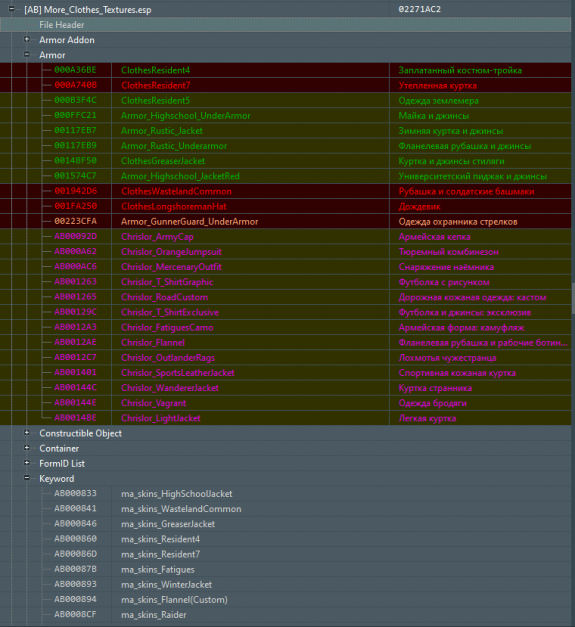Select the FormID List label

point(62,464)
